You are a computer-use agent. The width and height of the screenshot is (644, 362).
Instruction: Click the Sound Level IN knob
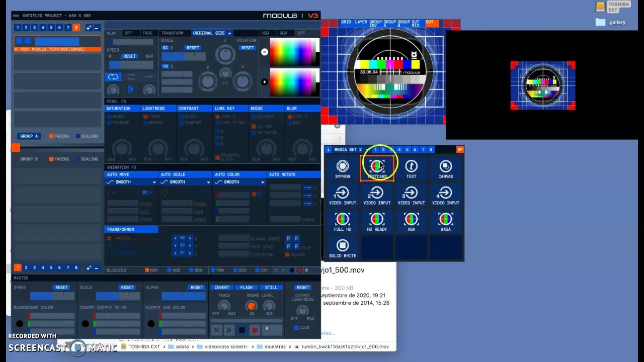tap(252, 306)
